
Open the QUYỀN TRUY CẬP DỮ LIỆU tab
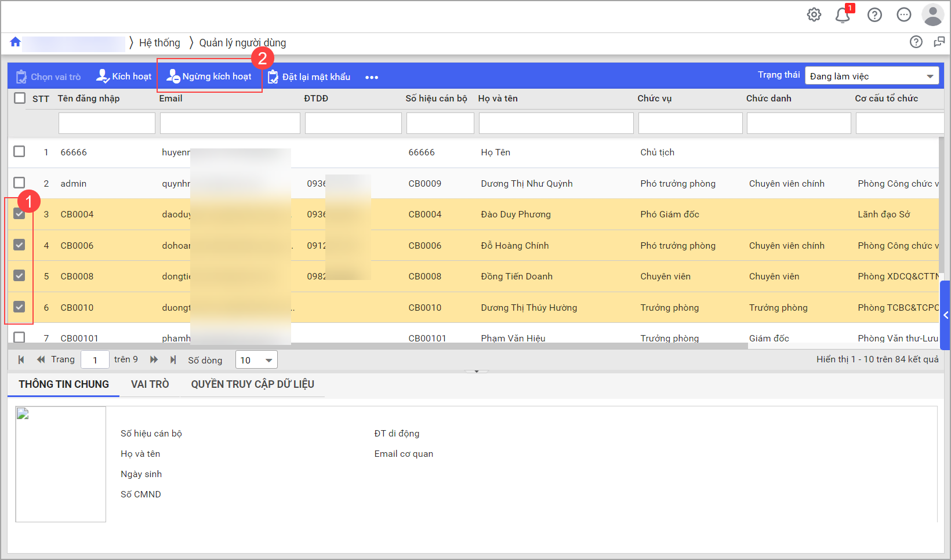(x=252, y=384)
